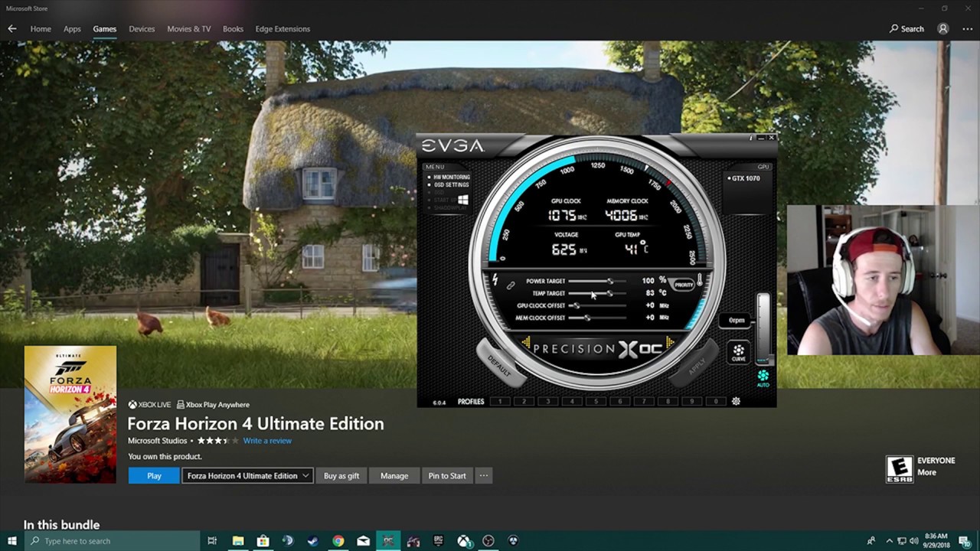
Task: Open File Explorer from the taskbar
Action: coord(238,541)
